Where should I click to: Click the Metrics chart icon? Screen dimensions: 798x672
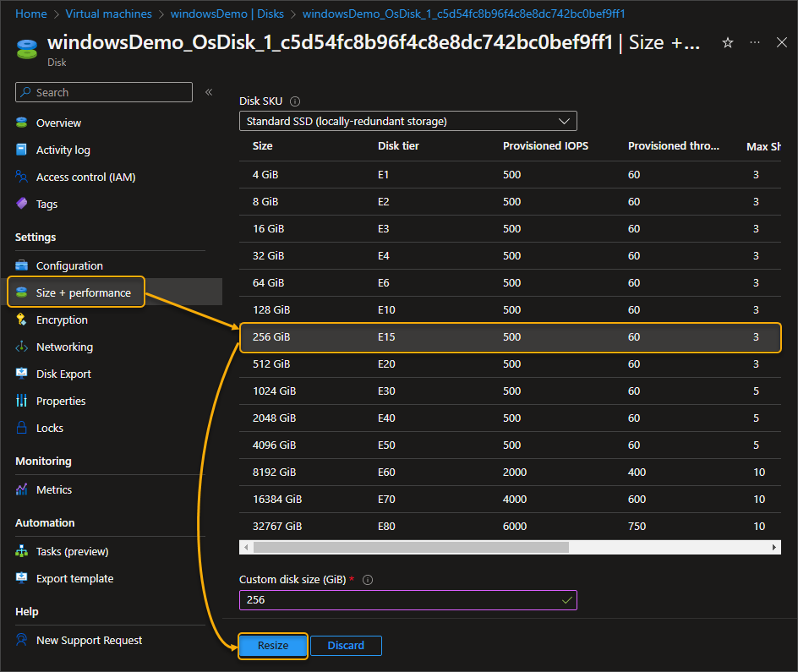(x=21, y=489)
